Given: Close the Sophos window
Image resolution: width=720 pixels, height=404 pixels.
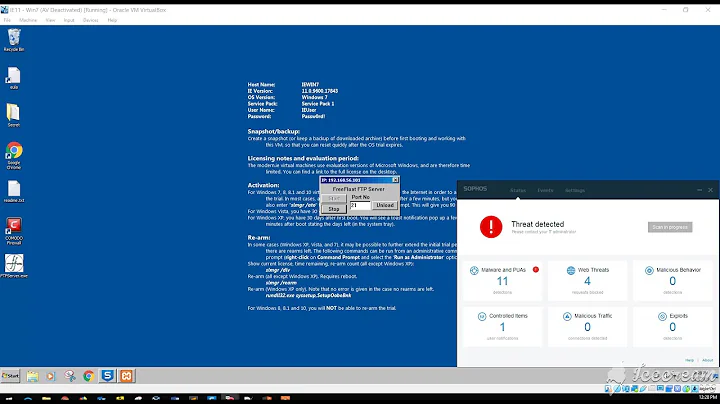Looking at the screenshot, I should tap(710, 190).
